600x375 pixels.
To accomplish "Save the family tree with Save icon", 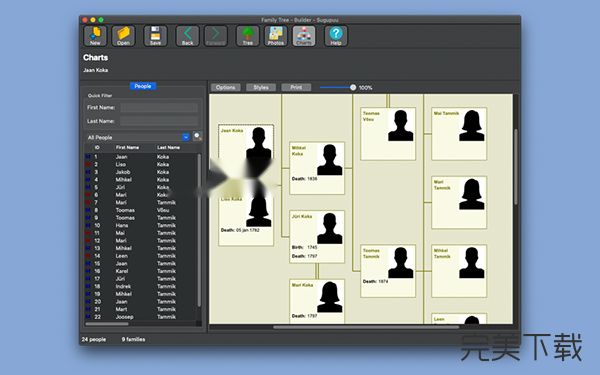I will tap(155, 36).
